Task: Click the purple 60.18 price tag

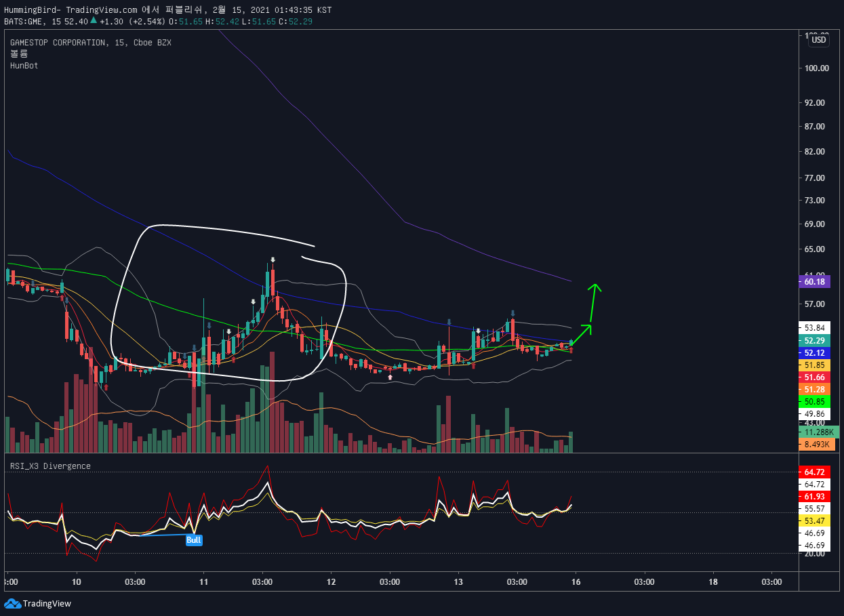Action: coord(815,282)
